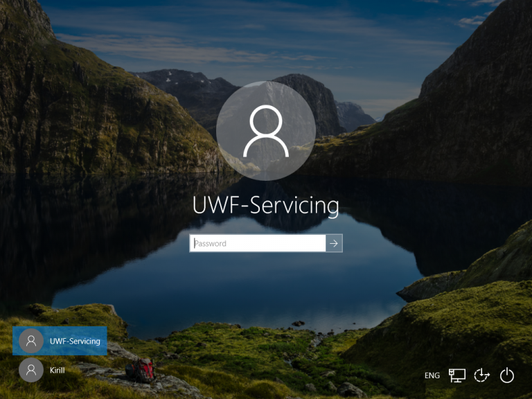
Task: Click UWF-Servicing's small avatar icon in list
Action: pos(31,341)
